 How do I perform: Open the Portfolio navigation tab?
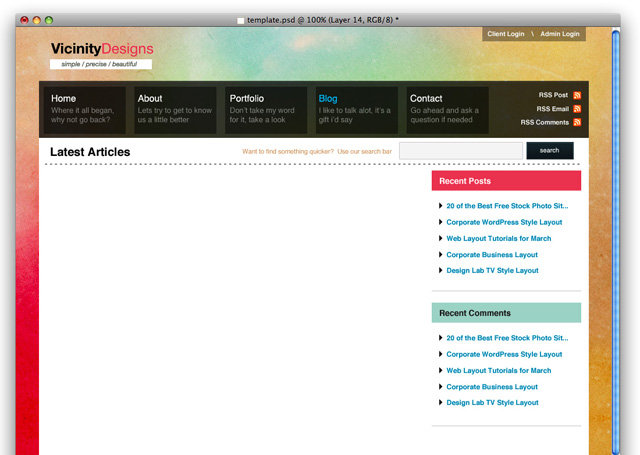[266, 110]
